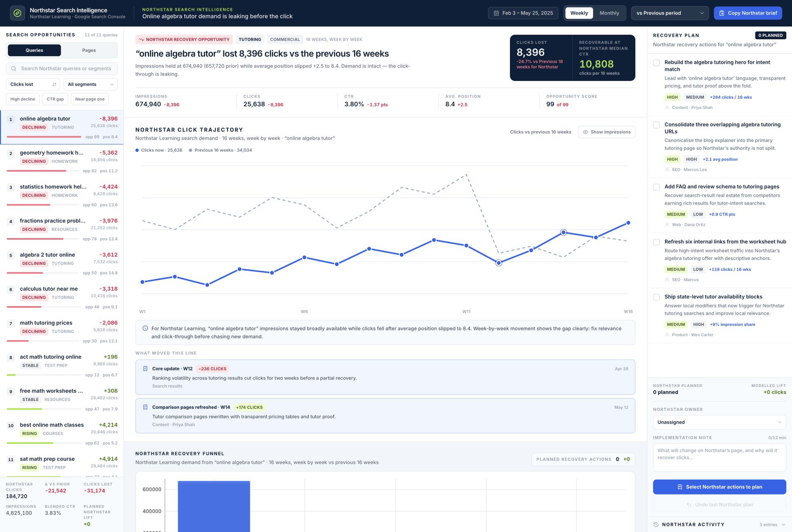The width and height of the screenshot is (792, 532).
Task: Open Comparison pages refreshed · W14 event card
Action: (385, 416)
